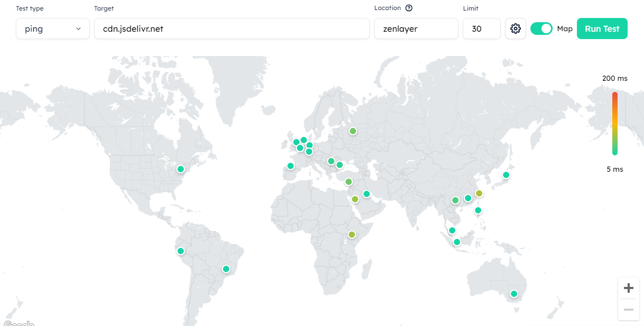Open the Test type dropdown

[52, 29]
